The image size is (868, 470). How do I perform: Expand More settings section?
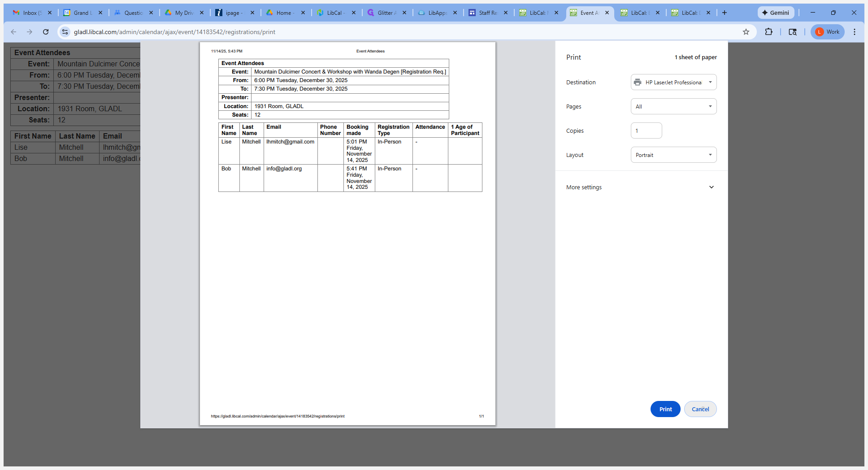point(641,187)
